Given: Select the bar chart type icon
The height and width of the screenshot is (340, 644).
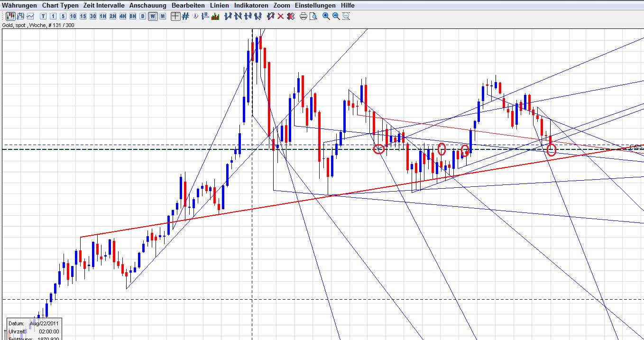Looking at the screenshot, I should click(x=20, y=16).
